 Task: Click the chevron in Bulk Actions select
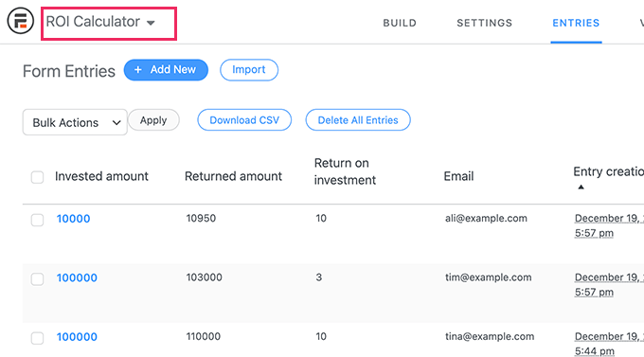[x=116, y=122]
